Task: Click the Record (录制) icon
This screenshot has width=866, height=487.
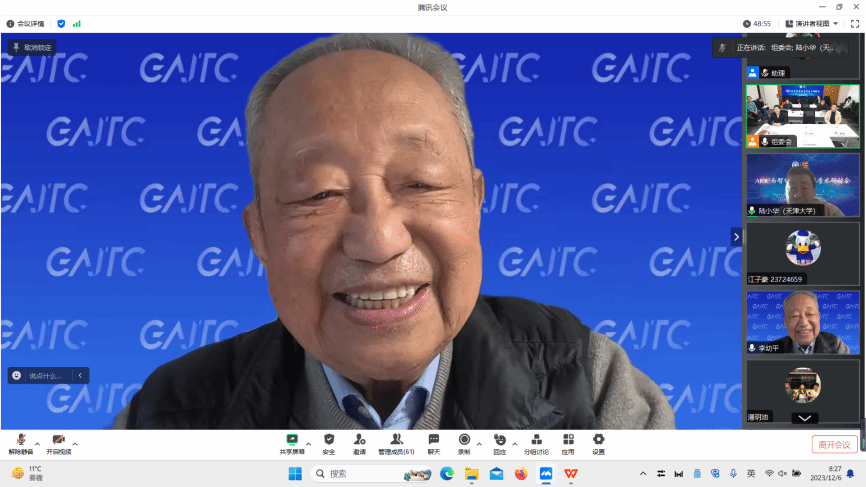Action: point(464,440)
